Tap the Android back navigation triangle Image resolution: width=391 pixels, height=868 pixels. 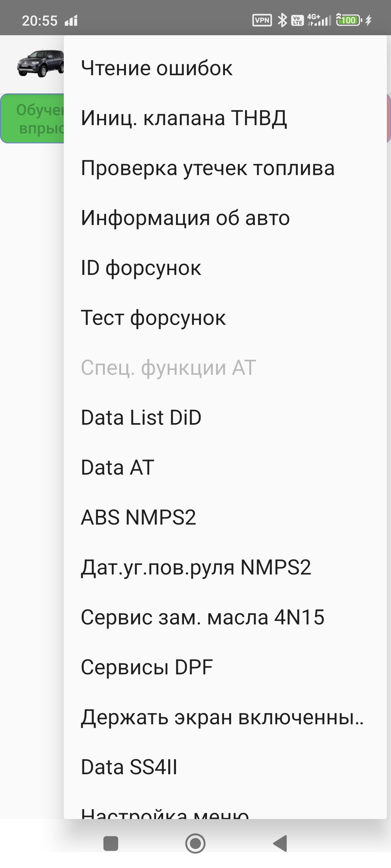click(x=280, y=843)
